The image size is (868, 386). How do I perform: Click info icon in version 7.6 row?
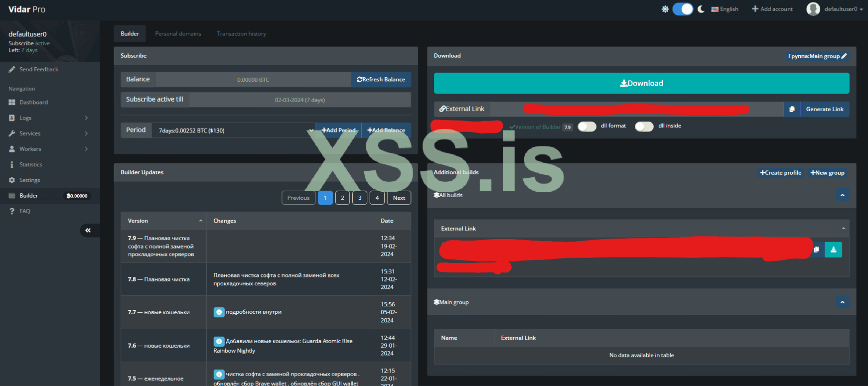[x=219, y=341]
